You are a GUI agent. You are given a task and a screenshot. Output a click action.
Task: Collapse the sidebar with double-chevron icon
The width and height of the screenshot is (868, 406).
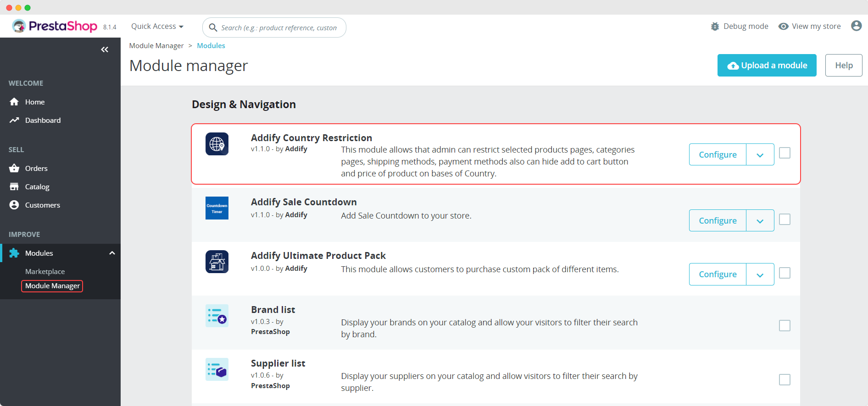[105, 49]
